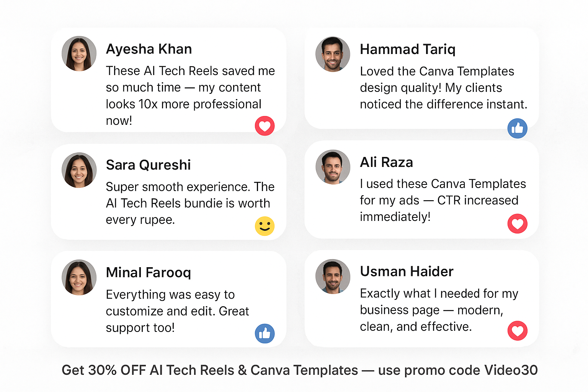Click the Ali Raza name heading
The height and width of the screenshot is (392, 588).
tap(386, 162)
